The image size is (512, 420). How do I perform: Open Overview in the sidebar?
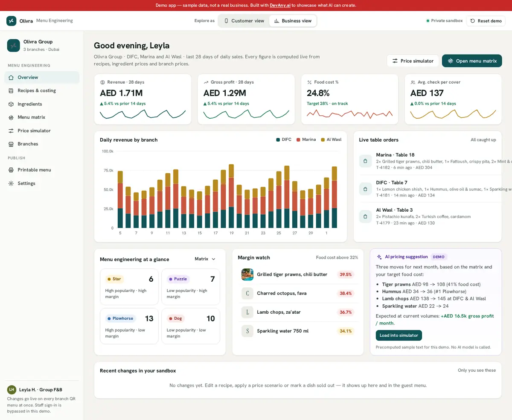[42, 77]
